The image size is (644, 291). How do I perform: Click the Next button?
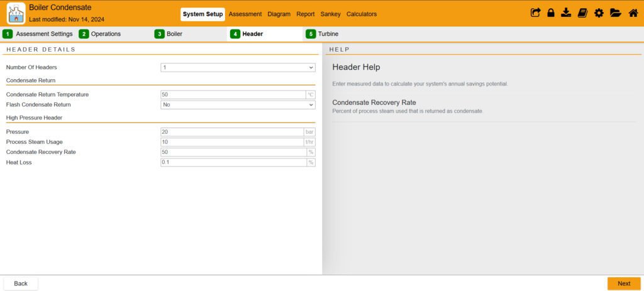click(624, 283)
